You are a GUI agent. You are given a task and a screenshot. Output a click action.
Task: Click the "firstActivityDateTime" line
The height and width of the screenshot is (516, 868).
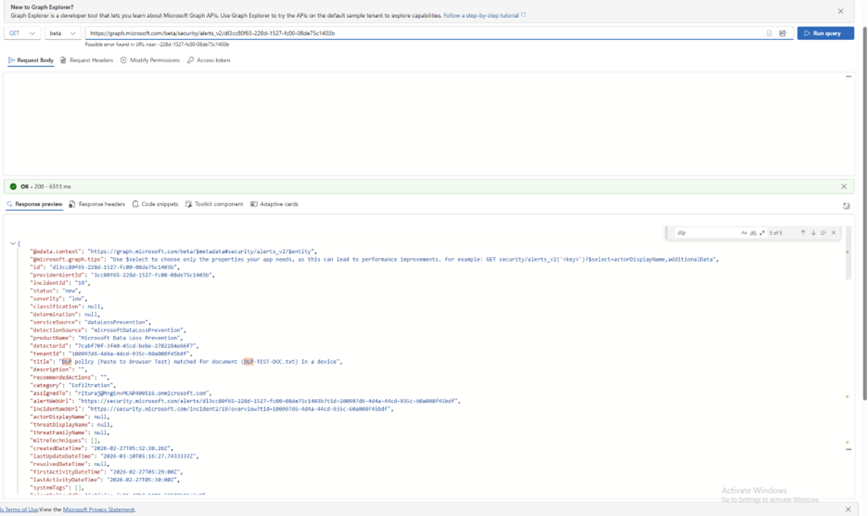click(x=106, y=472)
